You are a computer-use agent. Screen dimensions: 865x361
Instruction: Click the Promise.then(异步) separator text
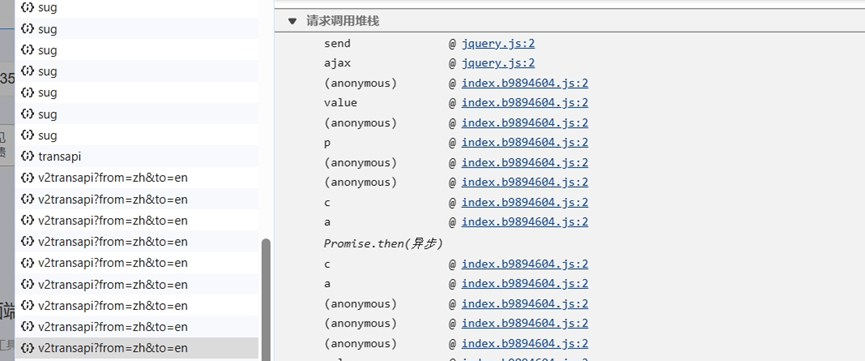pos(383,243)
